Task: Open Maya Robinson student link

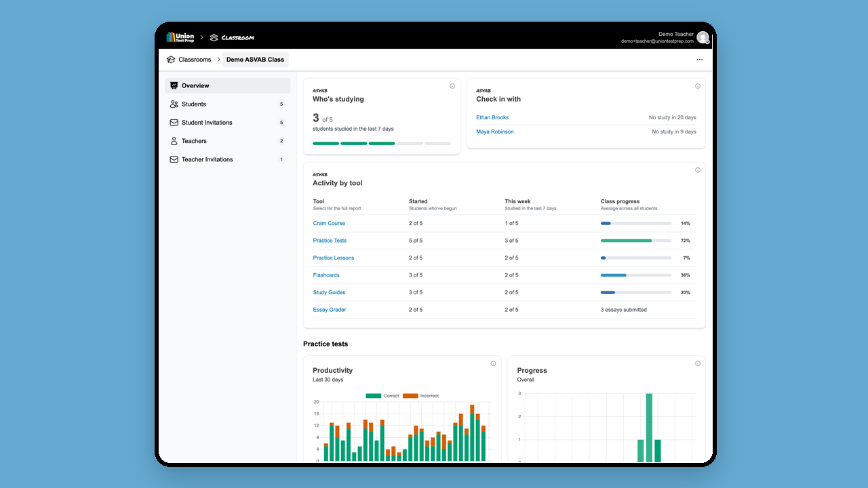Action: click(495, 132)
